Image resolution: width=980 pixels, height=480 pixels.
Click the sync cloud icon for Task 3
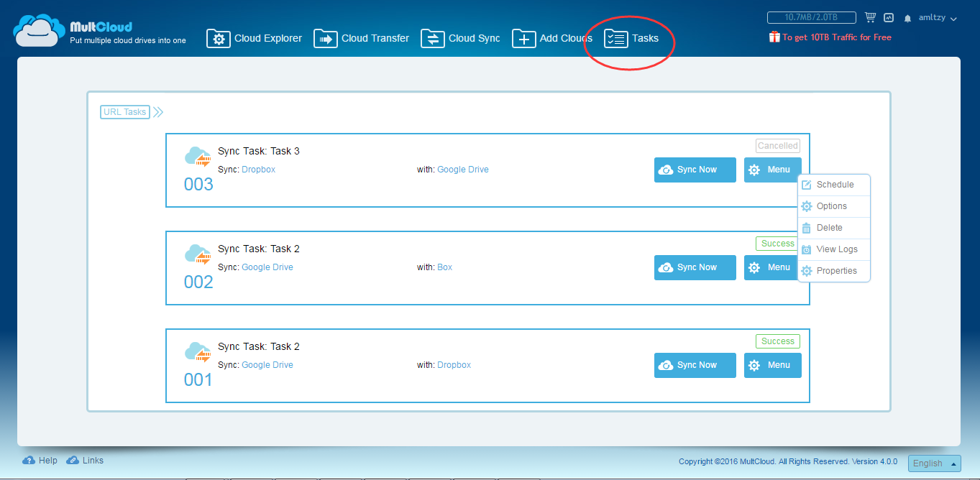pos(198,157)
